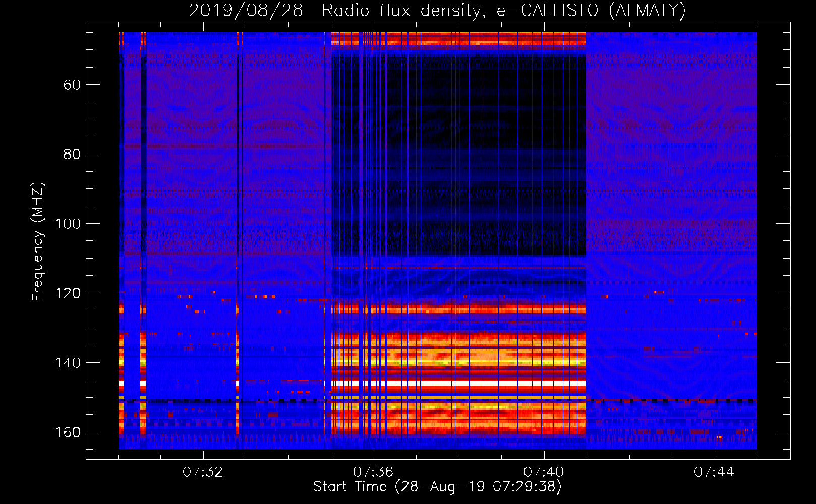Click the '140' frequency tick label
The width and height of the screenshot is (816, 504).
pyautogui.click(x=68, y=363)
